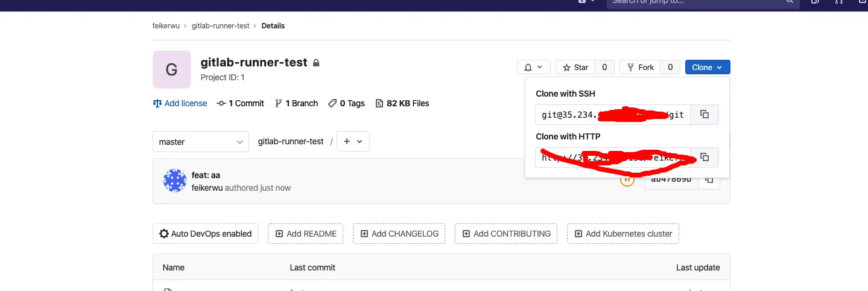Open the commit message feat: aa
This screenshot has height=291, width=868.
pos(206,175)
